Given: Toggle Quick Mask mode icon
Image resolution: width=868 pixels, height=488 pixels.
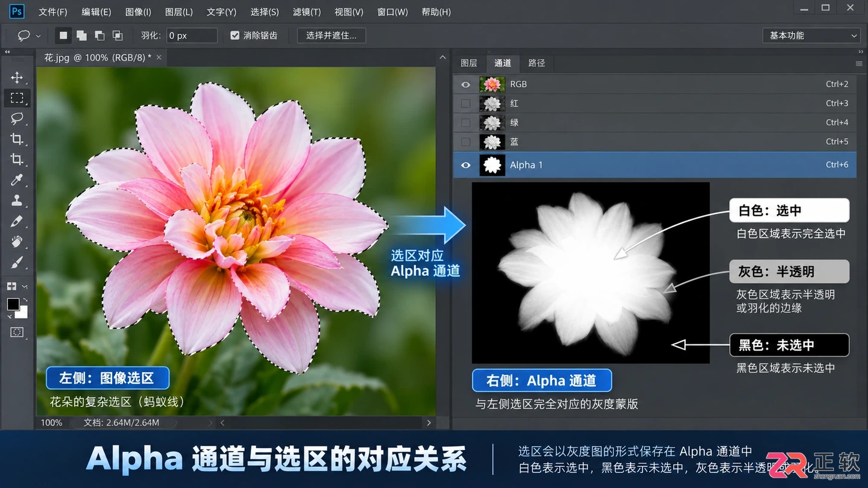Looking at the screenshot, I should tap(17, 332).
